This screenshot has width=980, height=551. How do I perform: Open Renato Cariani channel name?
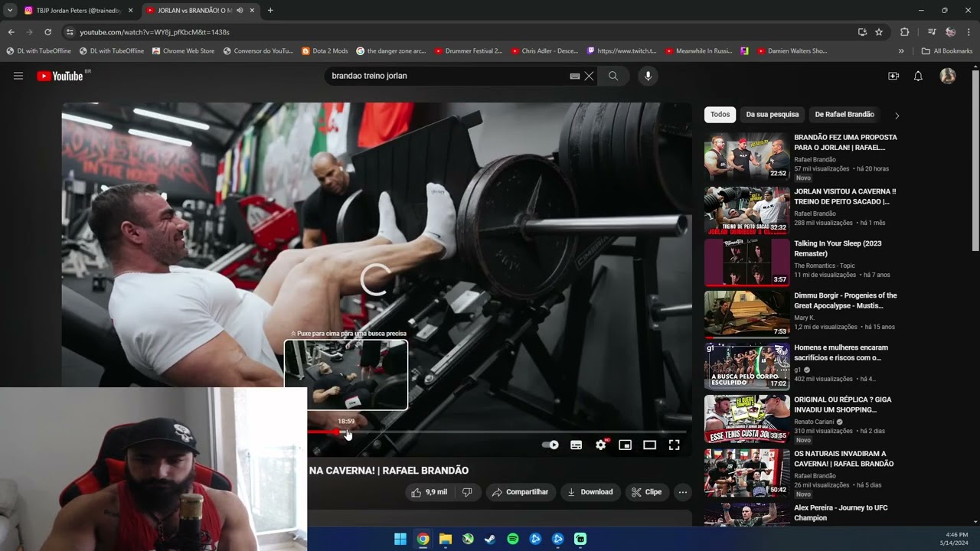pos(815,422)
